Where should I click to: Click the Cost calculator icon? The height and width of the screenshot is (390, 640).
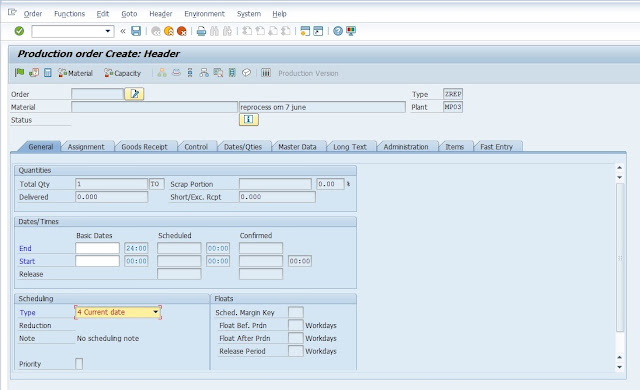click(48, 73)
